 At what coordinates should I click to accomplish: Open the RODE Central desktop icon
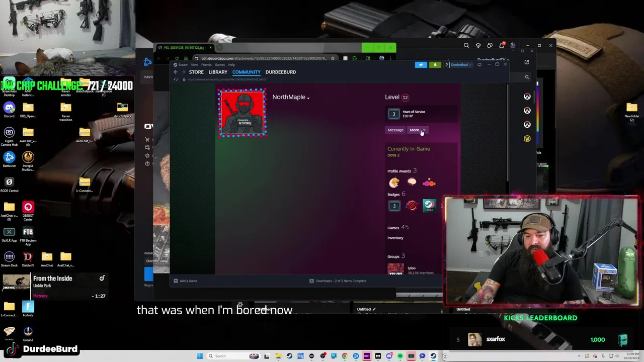9,185
